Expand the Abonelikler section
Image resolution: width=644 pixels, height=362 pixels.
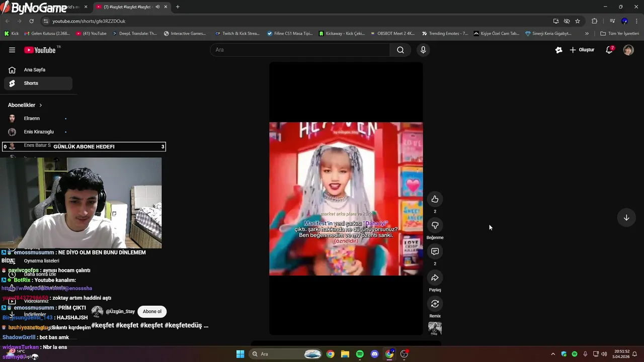click(x=25, y=105)
